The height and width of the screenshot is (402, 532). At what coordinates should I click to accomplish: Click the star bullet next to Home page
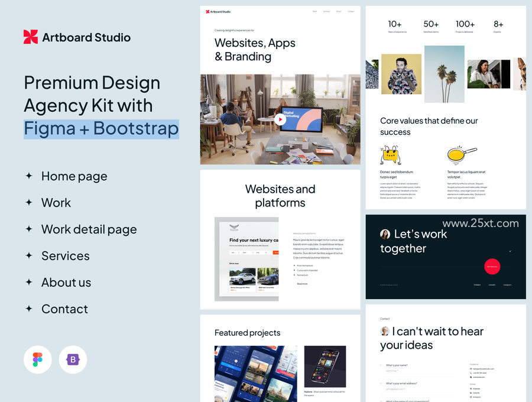click(x=29, y=176)
